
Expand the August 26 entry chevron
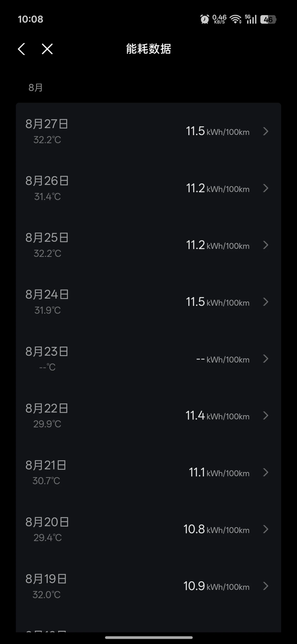click(266, 188)
